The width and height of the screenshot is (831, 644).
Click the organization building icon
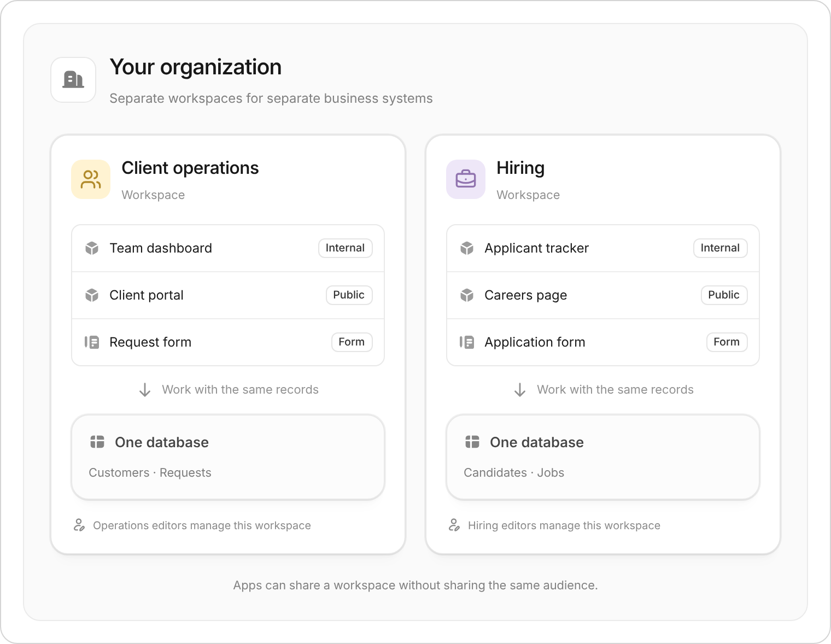coord(73,80)
